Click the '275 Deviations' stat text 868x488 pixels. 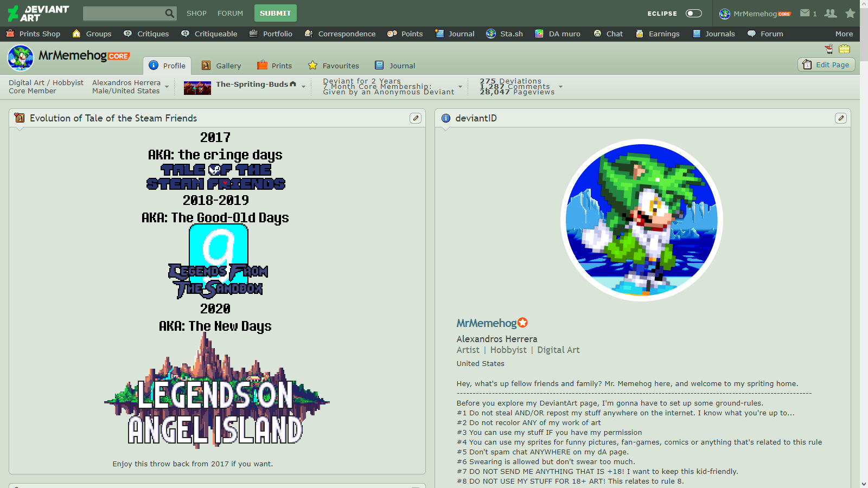click(510, 81)
